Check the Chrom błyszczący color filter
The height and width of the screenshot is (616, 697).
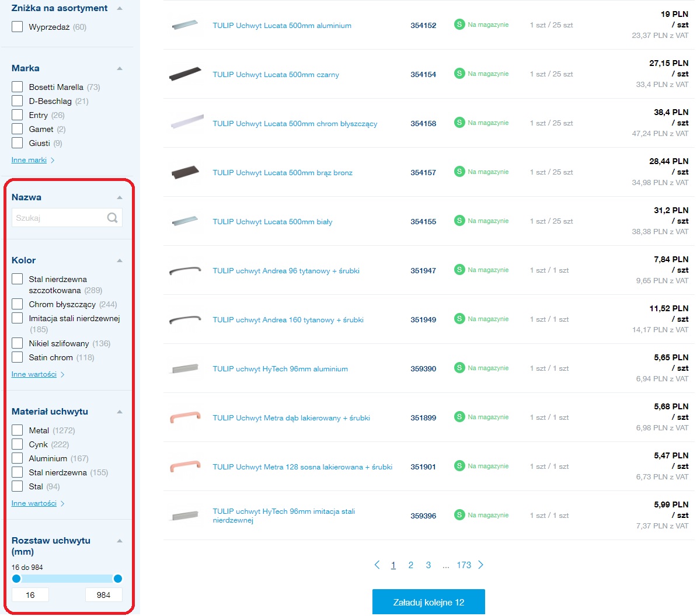18,304
